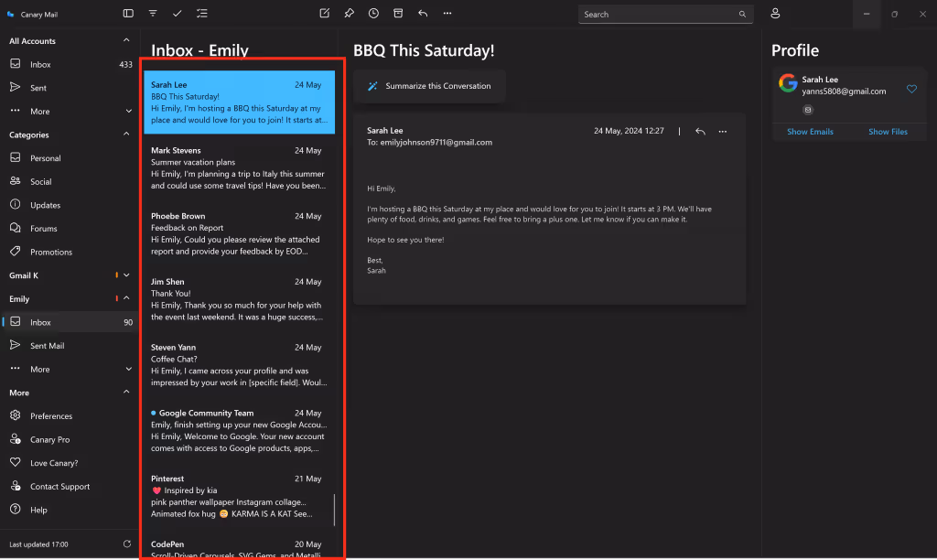Open the account profile icon
This screenshot has height=560, width=937.
pos(775,13)
